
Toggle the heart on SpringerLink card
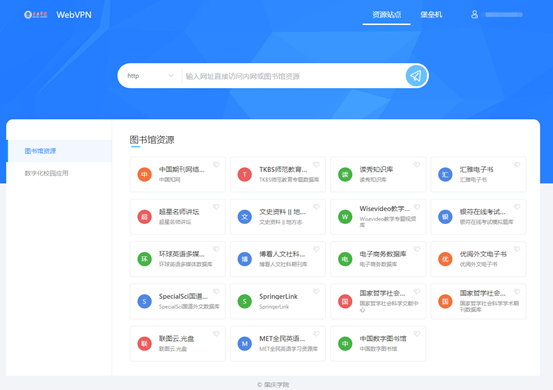coord(316,291)
